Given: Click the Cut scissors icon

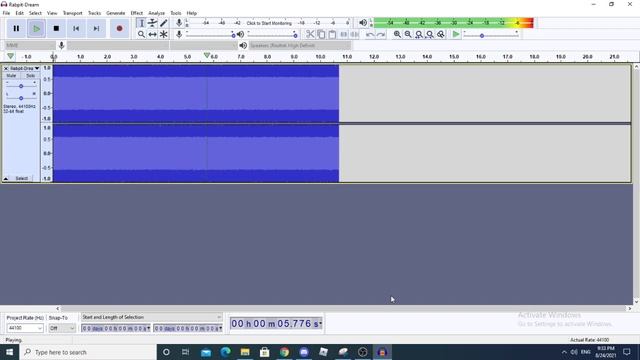Looking at the screenshot, I should click(x=310, y=34).
